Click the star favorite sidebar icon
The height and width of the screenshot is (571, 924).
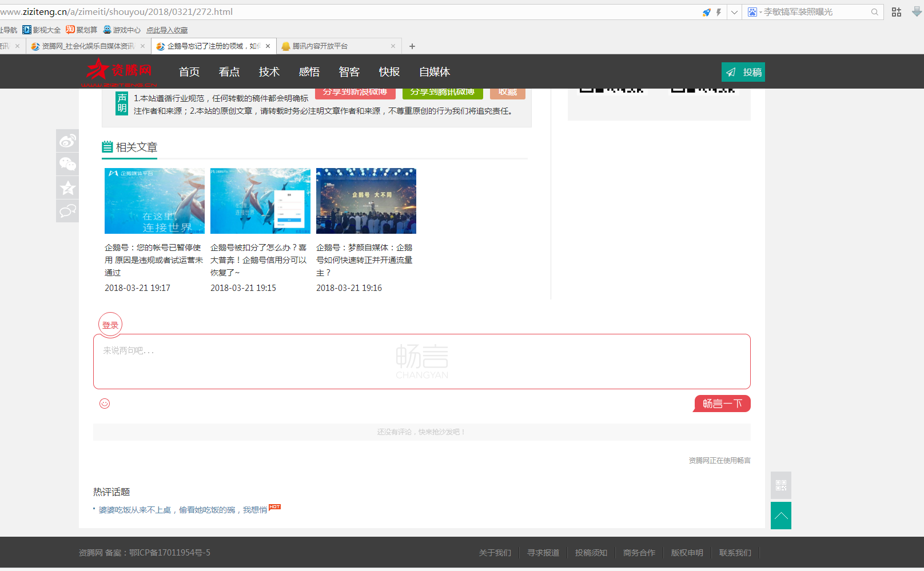[x=67, y=187]
